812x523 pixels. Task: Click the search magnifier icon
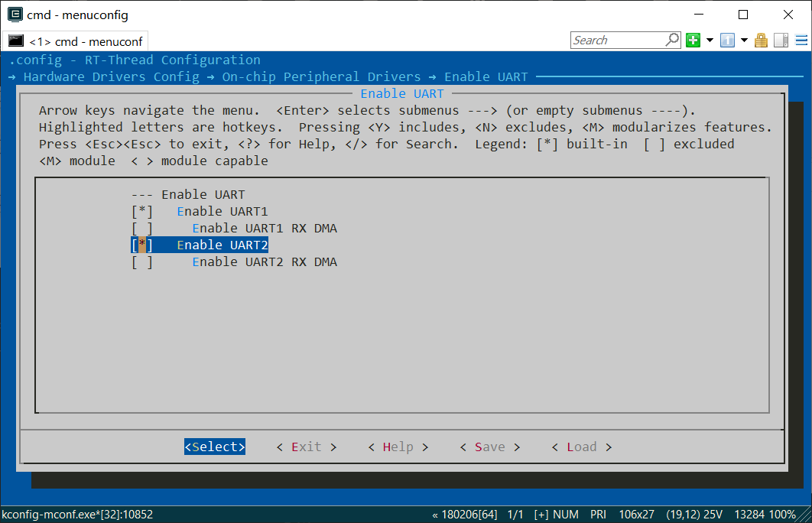671,40
